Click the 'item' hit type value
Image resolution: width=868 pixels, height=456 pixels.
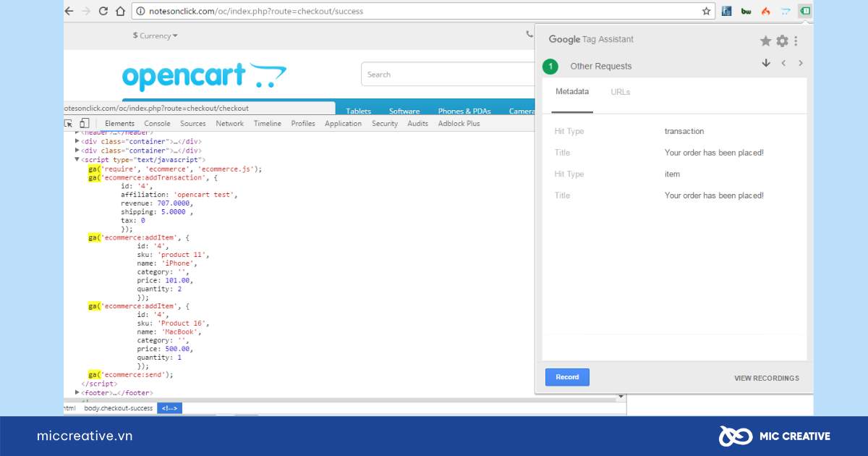pos(672,174)
